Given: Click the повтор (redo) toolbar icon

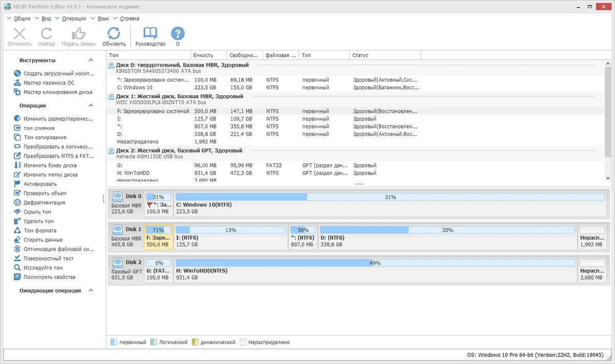Looking at the screenshot, I should [x=46, y=34].
